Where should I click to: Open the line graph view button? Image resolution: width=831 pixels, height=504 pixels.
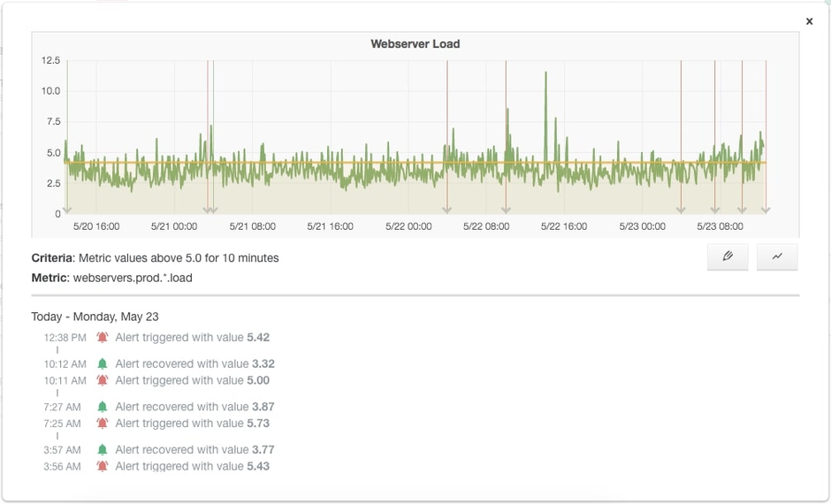pos(777,256)
